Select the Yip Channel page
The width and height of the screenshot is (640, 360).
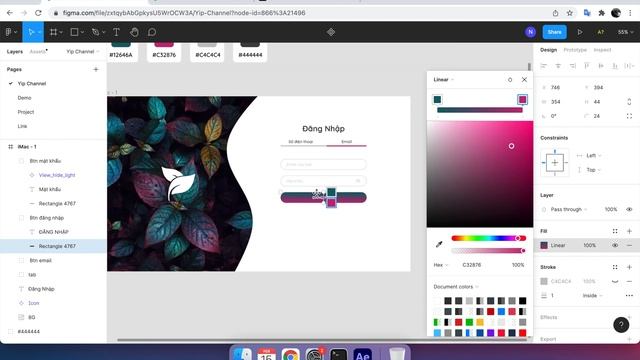pos(32,83)
